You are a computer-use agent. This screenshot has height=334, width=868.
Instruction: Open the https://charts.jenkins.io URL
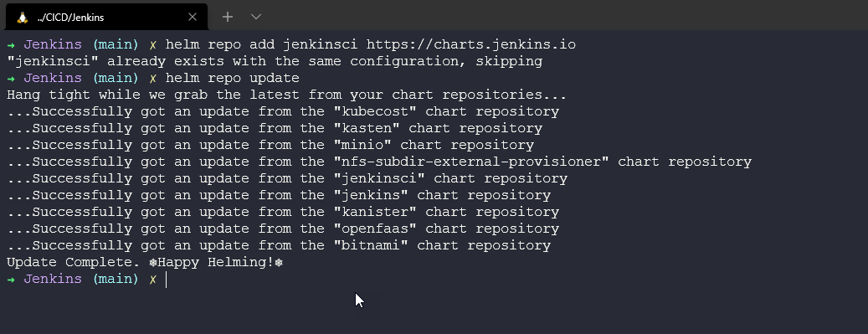pyautogui.click(x=471, y=45)
